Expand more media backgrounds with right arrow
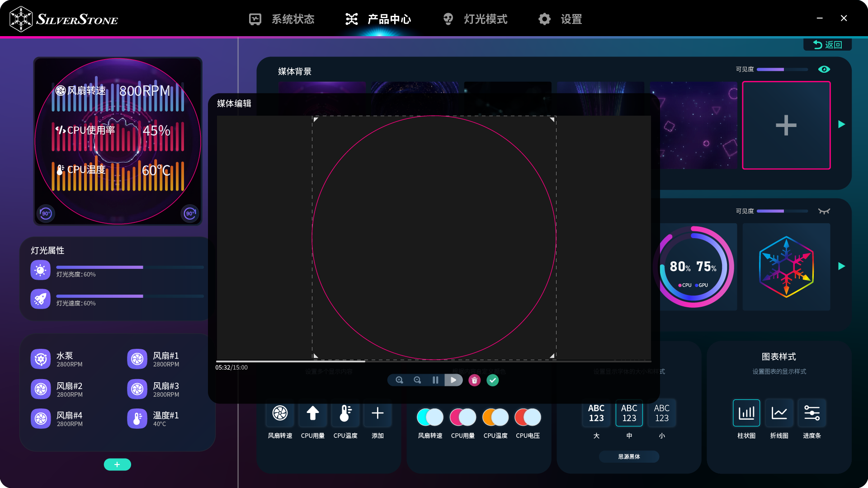The width and height of the screenshot is (868, 488). click(841, 124)
